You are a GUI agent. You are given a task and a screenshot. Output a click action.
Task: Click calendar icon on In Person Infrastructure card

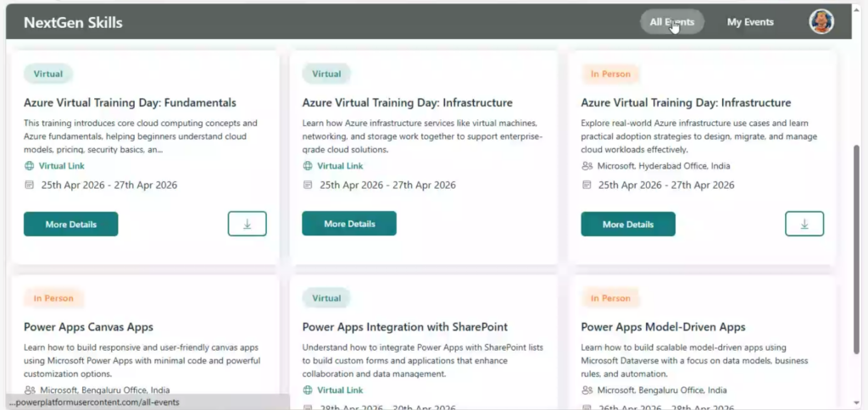click(587, 185)
